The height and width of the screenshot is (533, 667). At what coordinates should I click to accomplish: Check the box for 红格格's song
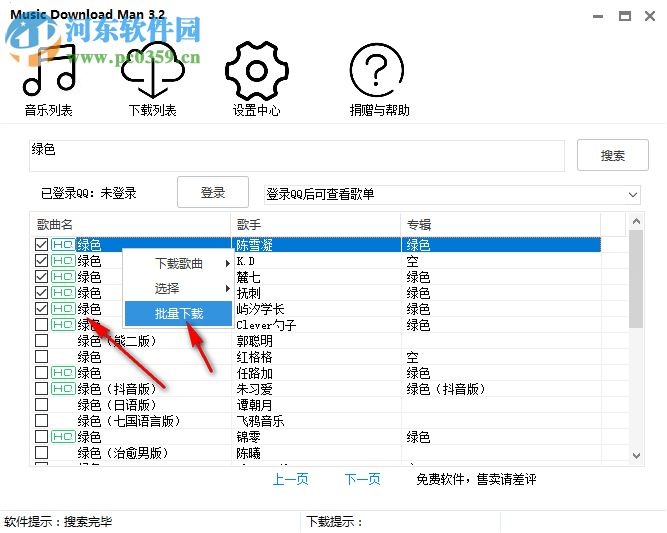click(x=41, y=356)
